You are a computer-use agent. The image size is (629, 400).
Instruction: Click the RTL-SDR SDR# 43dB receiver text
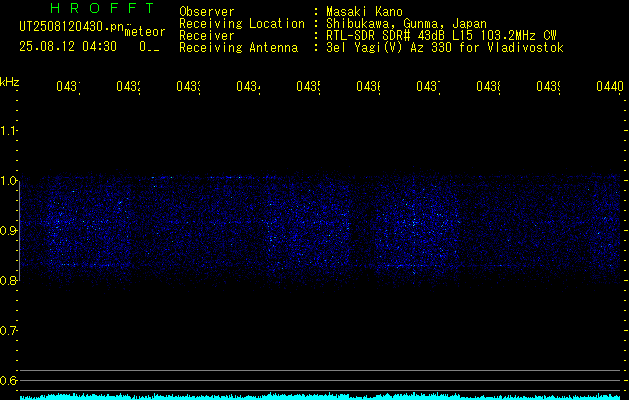click(x=441, y=36)
